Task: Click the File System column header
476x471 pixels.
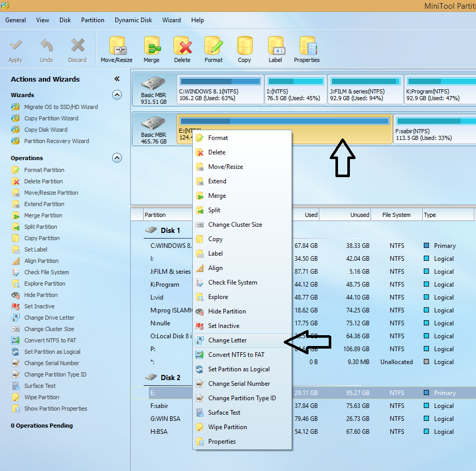Action: (x=396, y=215)
